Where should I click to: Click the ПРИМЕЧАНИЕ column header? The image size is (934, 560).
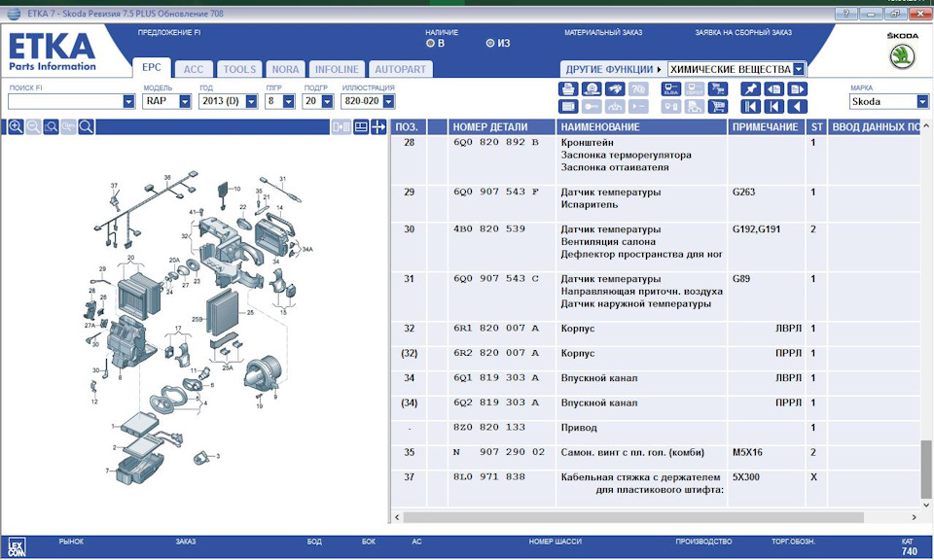pos(766,126)
